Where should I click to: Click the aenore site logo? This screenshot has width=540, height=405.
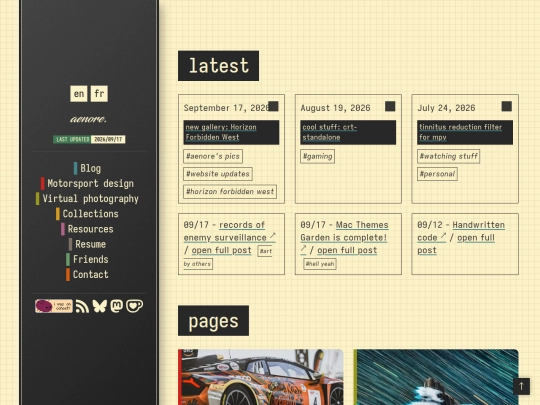point(89,119)
